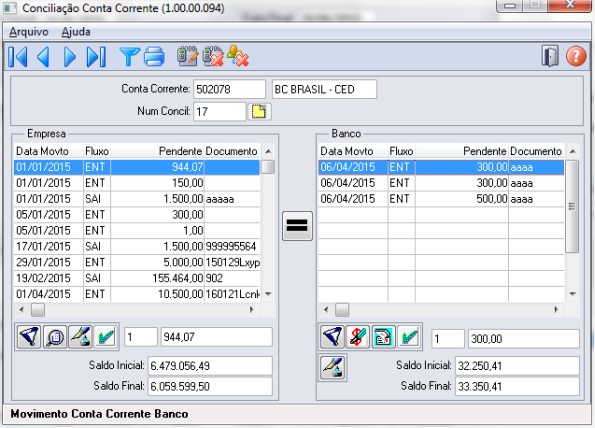Select the Empresa row dated 17/01/2015

pos(137,247)
